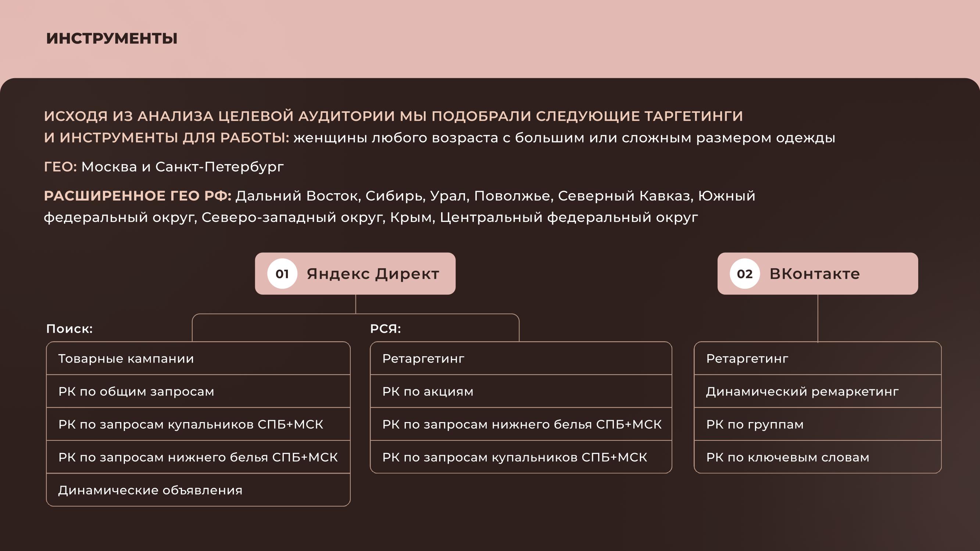The image size is (980, 551).
Task: Click the РСЯ: column label
Action: (x=385, y=328)
